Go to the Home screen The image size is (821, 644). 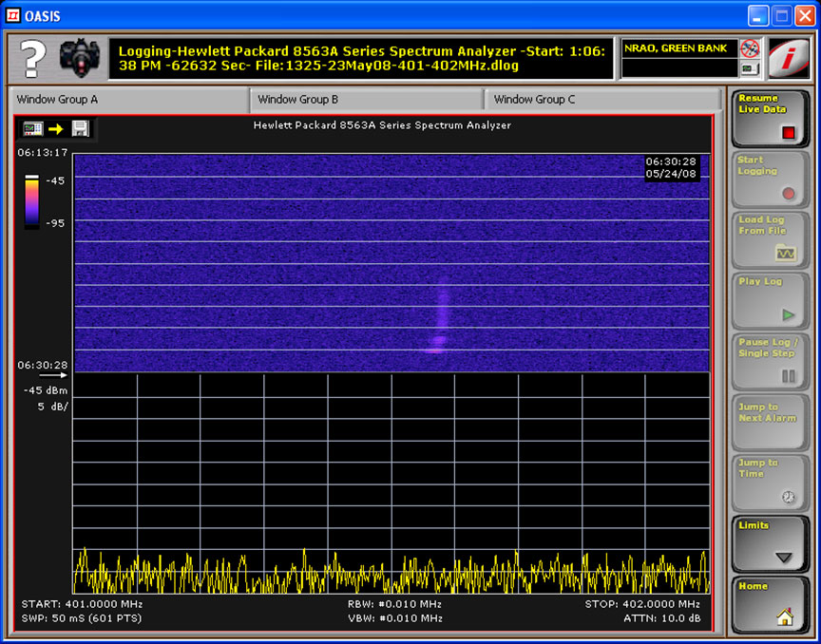[771, 605]
